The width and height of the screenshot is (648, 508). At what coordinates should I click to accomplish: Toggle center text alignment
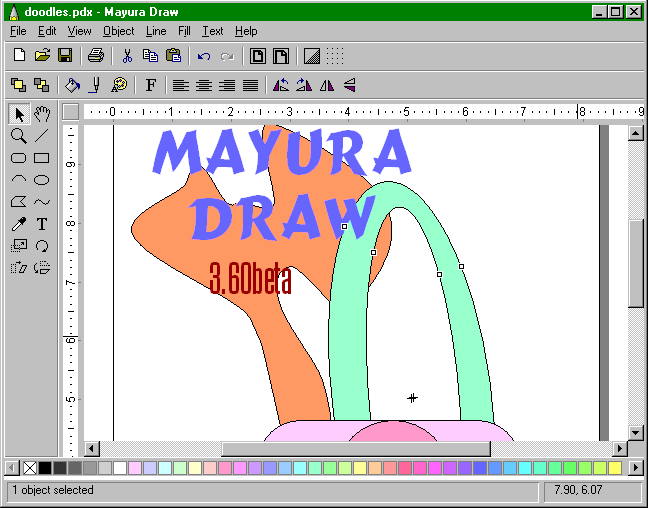point(204,85)
